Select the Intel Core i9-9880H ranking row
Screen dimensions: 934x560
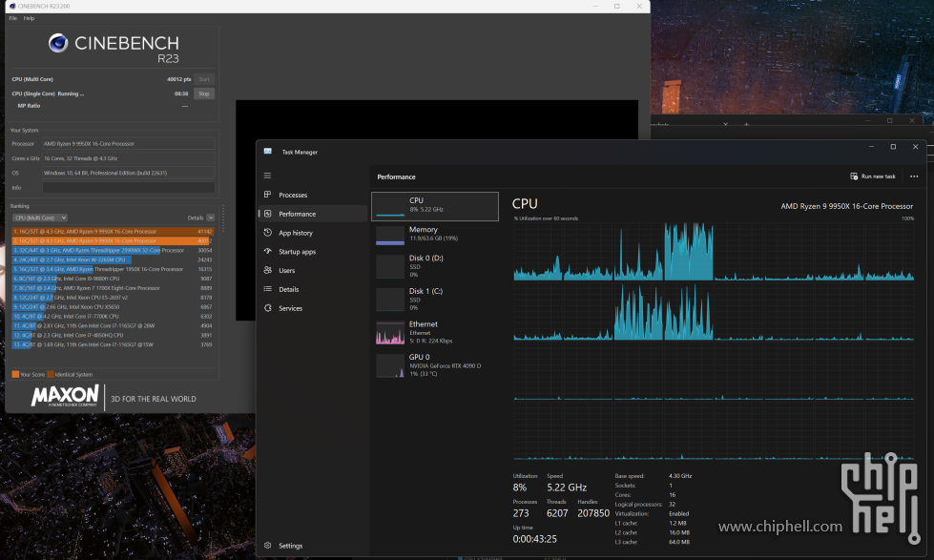click(112, 279)
